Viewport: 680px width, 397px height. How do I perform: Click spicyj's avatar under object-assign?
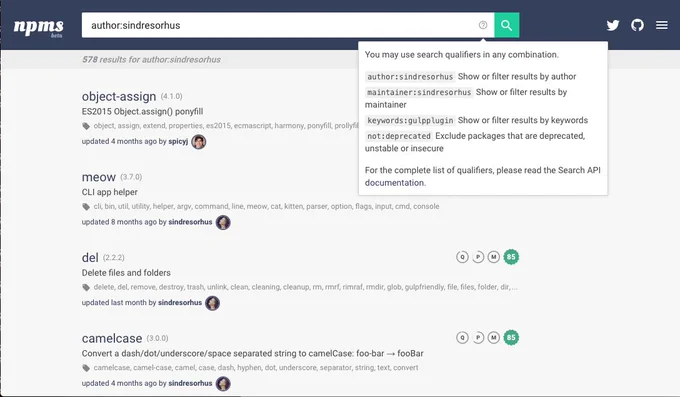click(x=199, y=142)
